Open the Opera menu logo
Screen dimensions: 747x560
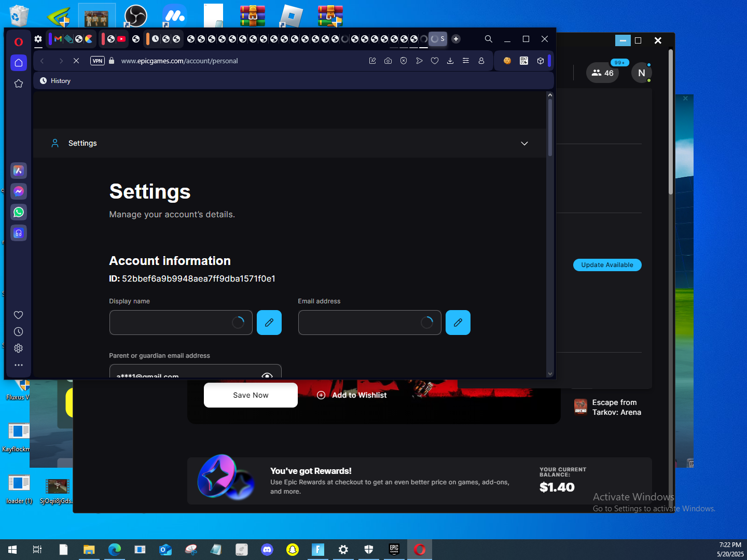pyautogui.click(x=19, y=42)
